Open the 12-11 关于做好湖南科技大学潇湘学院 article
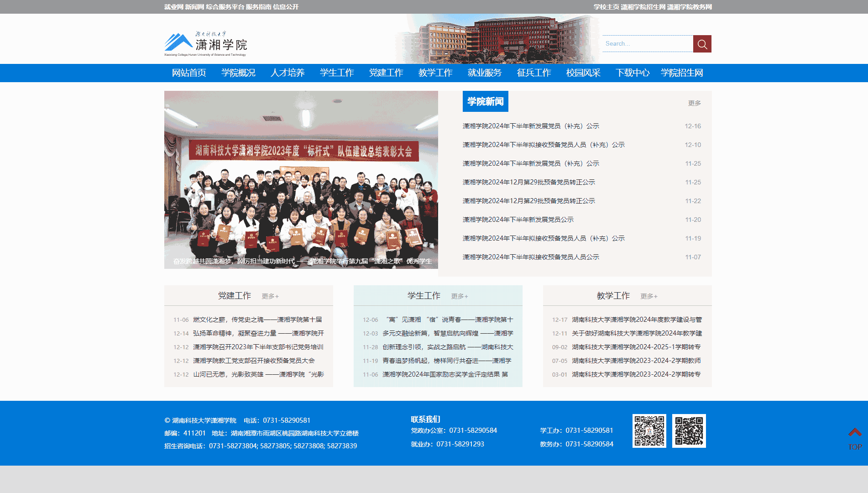This screenshot has height=493, width=868. pos(637,333)
